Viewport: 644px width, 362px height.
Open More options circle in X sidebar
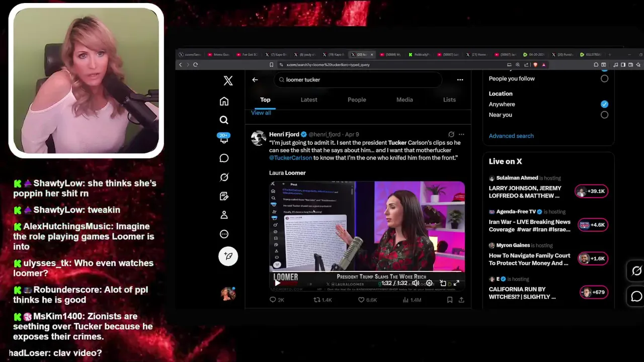(x=224, y=234)
